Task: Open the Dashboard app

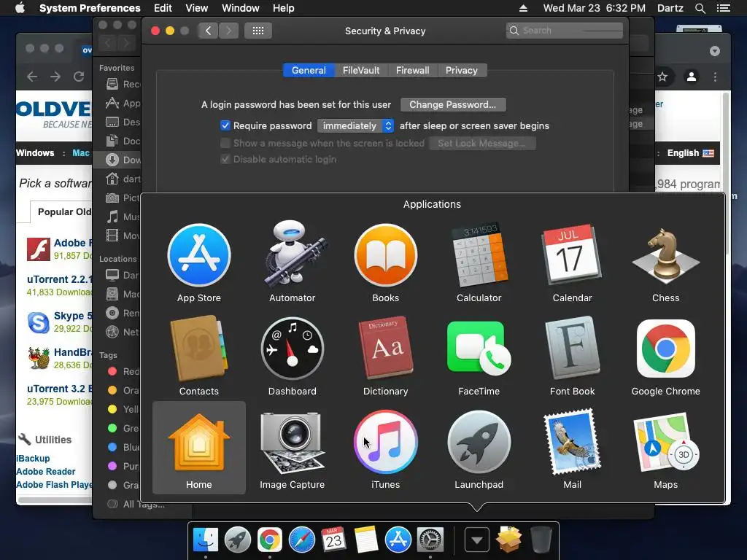Action: 292,349
